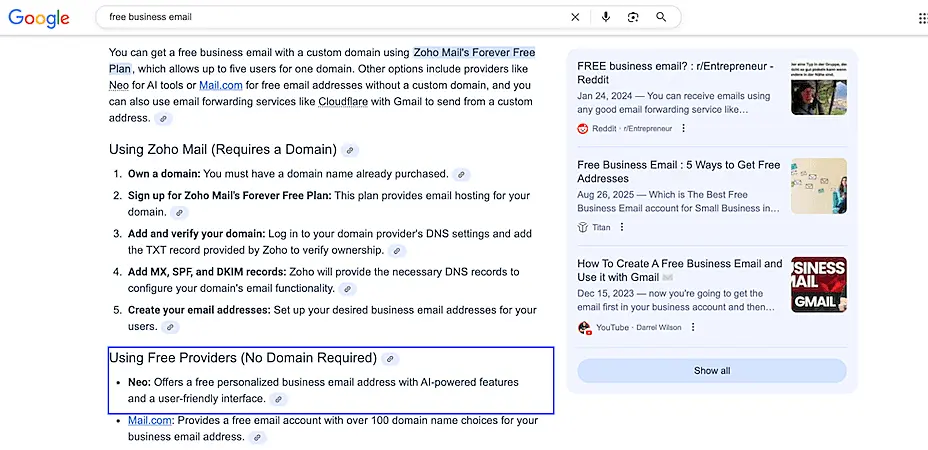Click the 'Show all' sources button
This screenshot has height=450, width=928.
pyautogui.click(x=712, y=371)
